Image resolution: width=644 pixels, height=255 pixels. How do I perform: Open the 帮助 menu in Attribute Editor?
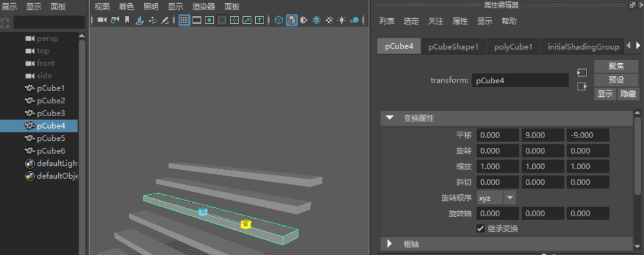509,21
